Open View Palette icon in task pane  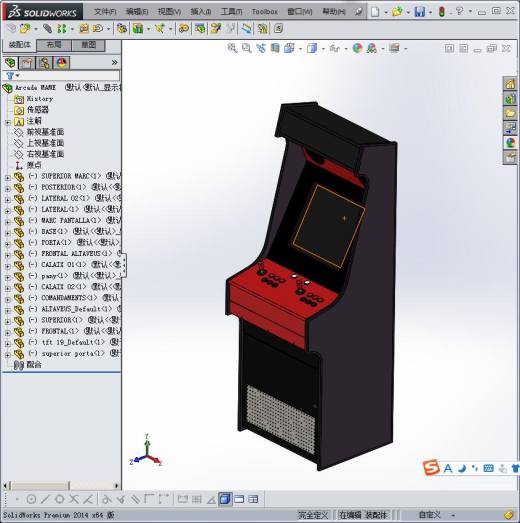(x=510, y=128)
